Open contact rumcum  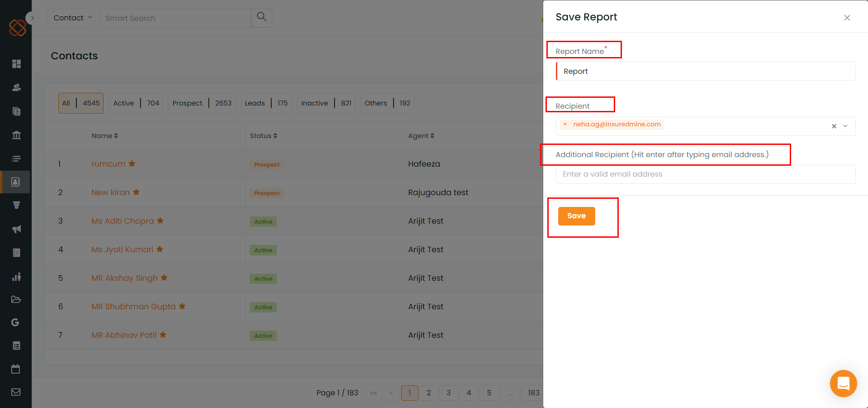click(109, 164)
